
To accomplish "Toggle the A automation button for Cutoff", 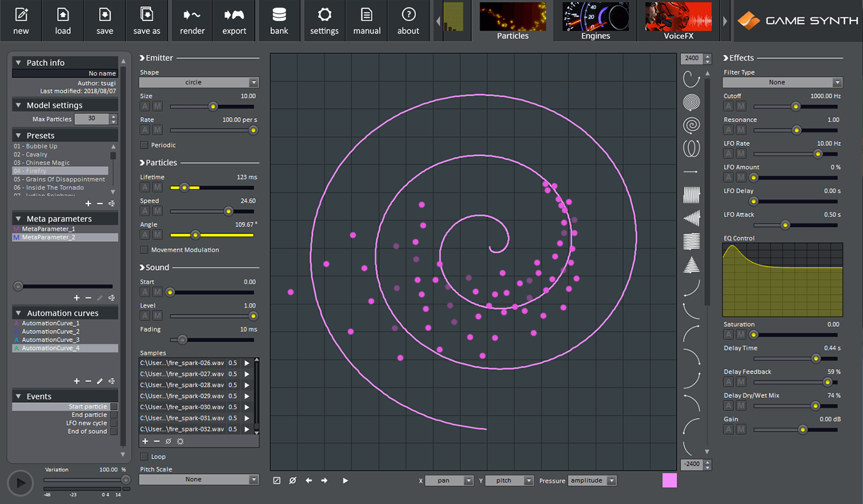I will tap(729, 106).
